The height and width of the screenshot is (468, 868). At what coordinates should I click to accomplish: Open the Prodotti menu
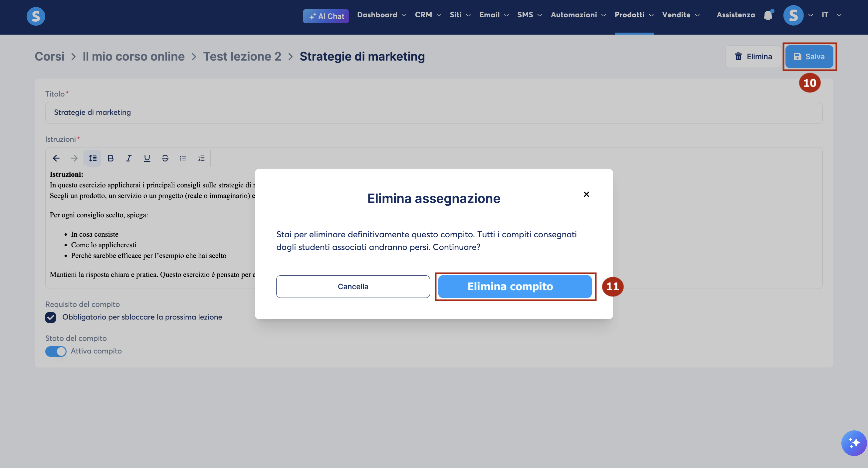634,15
